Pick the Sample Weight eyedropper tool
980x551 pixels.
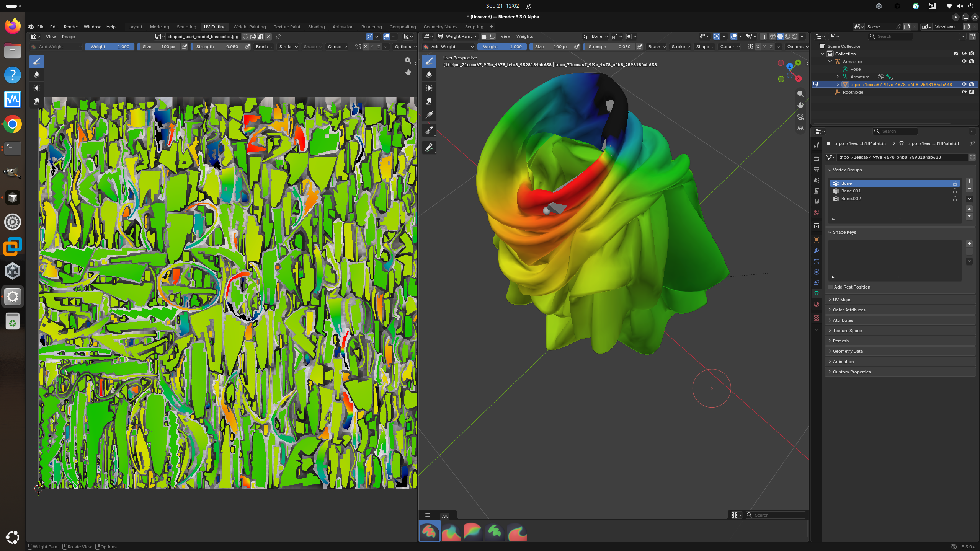tap(429, 130)
